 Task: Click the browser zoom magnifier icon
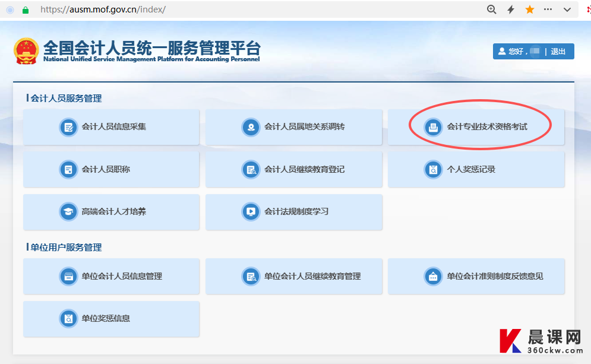[x=491, y=10]
